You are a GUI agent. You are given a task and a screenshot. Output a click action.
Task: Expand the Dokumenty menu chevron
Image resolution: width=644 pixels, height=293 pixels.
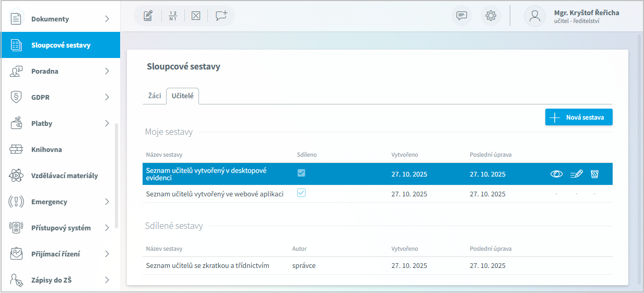(107, 19)
